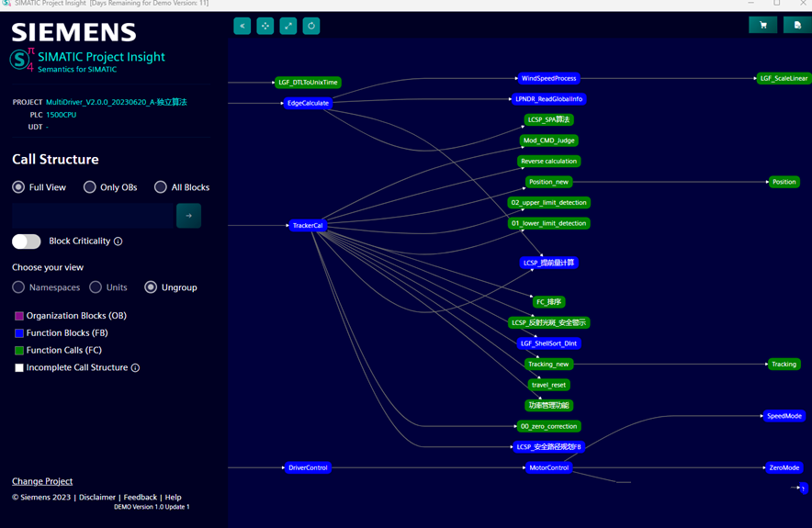The height and width of the screenshot is (528, 812).
Task: Open the Change Project link
Action: 42,481
